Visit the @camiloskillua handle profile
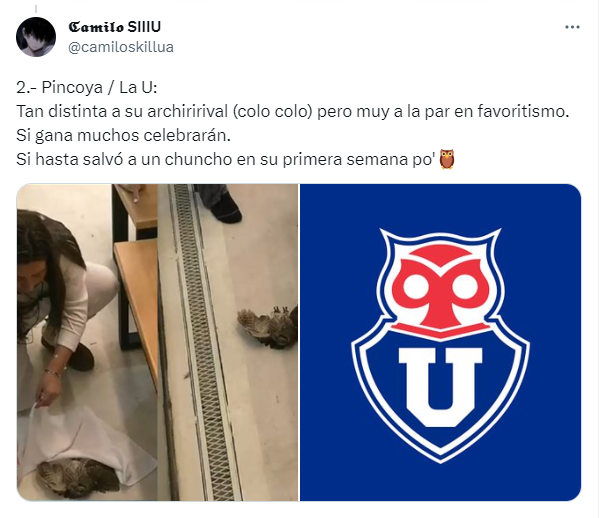This screenshot has height=518, width=600. click(121, 47)
